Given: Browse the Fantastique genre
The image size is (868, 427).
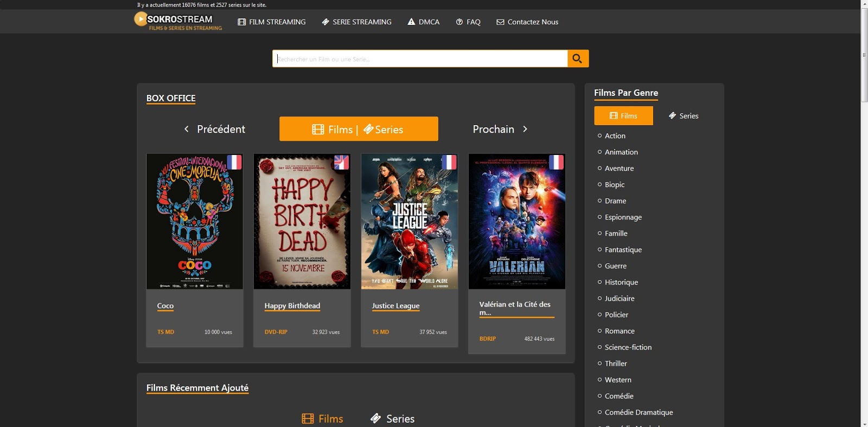Looking at the screenshot, I should pos(623,249).
